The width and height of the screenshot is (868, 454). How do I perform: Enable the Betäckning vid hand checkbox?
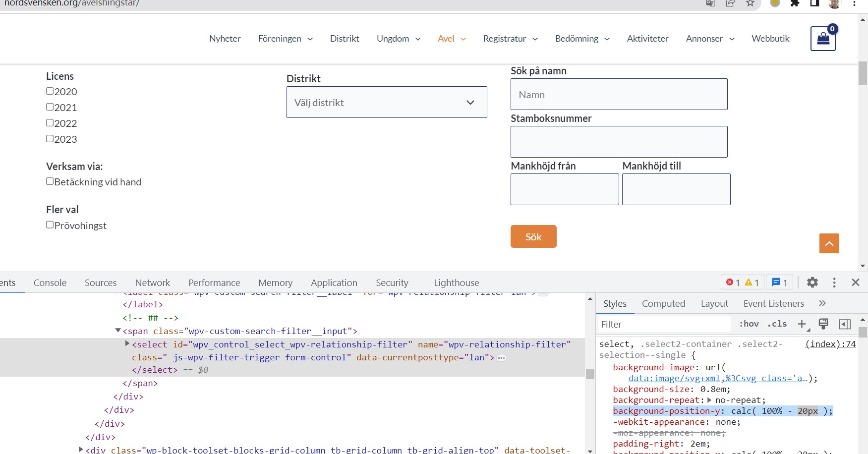(x=50, y=181)
